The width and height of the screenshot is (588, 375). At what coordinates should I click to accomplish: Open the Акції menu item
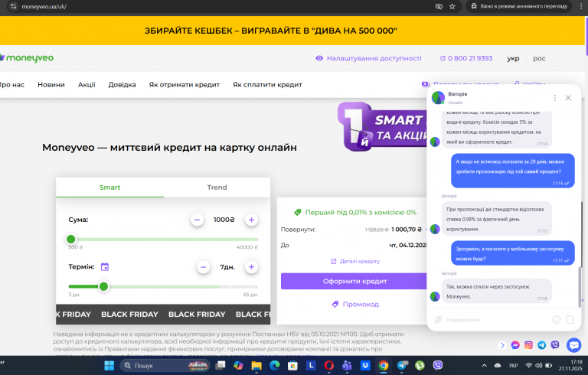click(x=87, y=85)
